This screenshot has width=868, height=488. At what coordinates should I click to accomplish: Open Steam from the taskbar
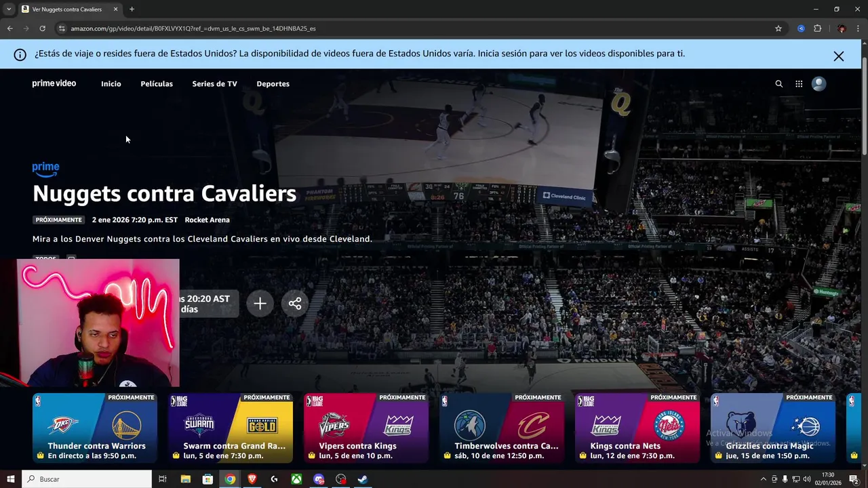(x=363, y=479)
